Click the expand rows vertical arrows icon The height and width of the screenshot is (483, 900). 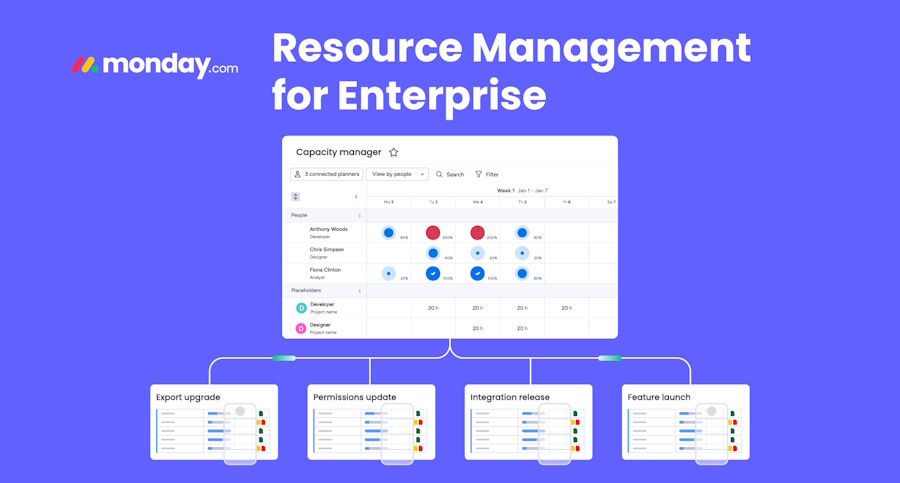click(296, 197)
